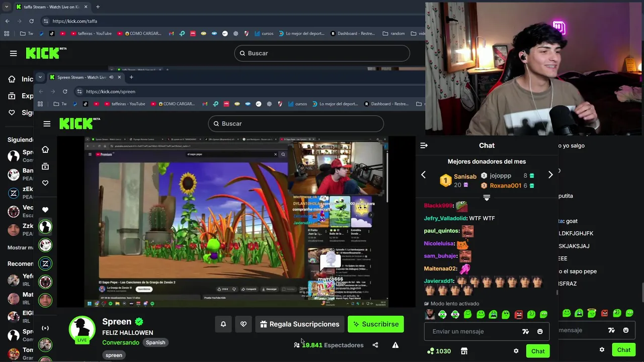Open new tab in taffa window
Screen dimensions: 644x362
click(98, 7)
